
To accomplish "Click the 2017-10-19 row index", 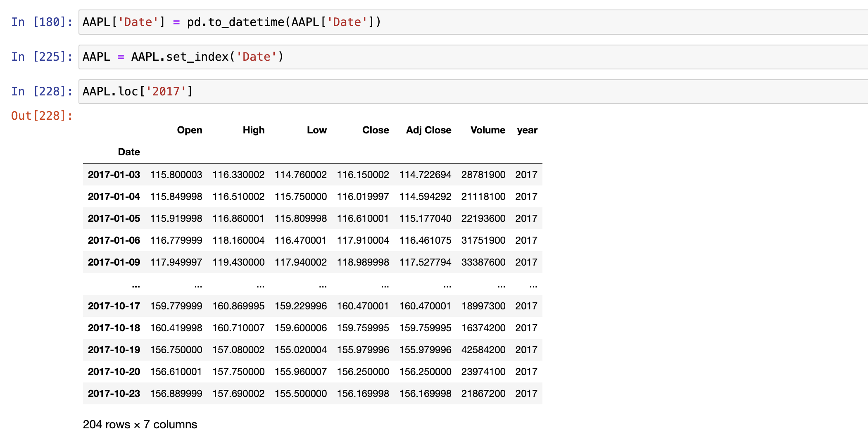I will [114, 350].
